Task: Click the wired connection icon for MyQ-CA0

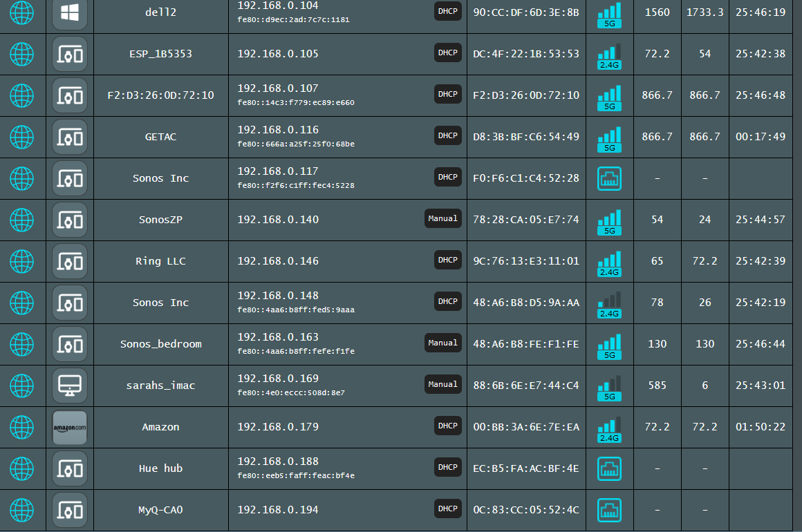Action: pos(610,510)
